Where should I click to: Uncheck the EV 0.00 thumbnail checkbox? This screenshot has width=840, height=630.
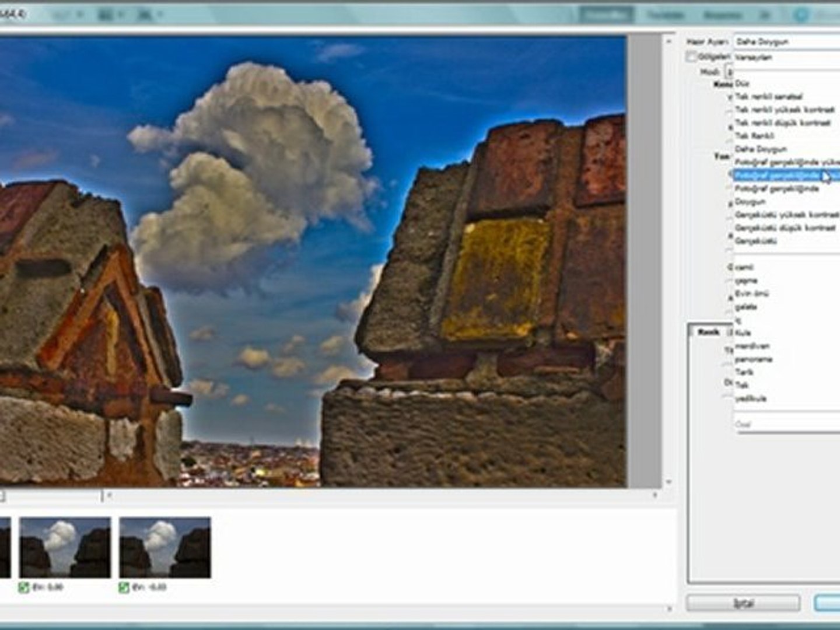click(x=24, y=587)
